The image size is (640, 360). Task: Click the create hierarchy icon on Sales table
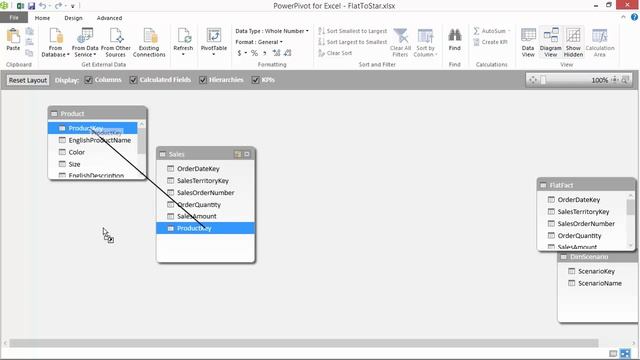pos(238,154)
